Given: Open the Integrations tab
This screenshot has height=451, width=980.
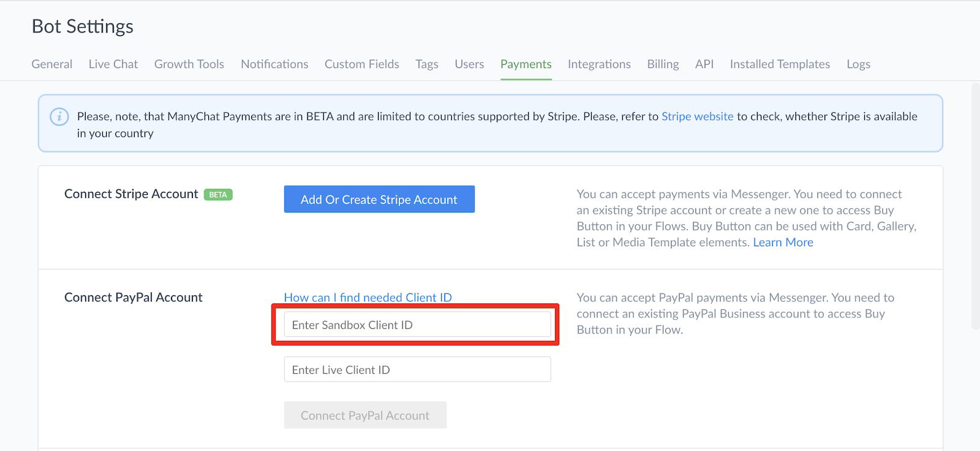Looking at the screenshot, I should [599, 64].
